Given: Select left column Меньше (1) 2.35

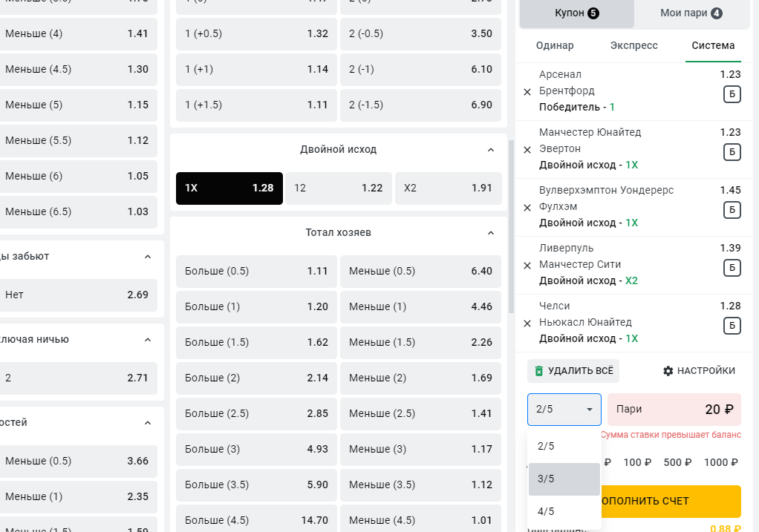Looking at the screenshot, I should coord(77,496).
